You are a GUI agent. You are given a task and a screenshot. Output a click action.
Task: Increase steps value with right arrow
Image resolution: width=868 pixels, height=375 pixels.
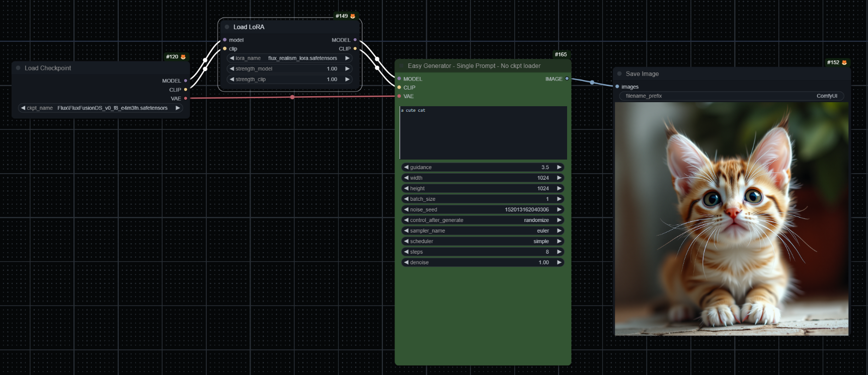click(x=559, y=252)
